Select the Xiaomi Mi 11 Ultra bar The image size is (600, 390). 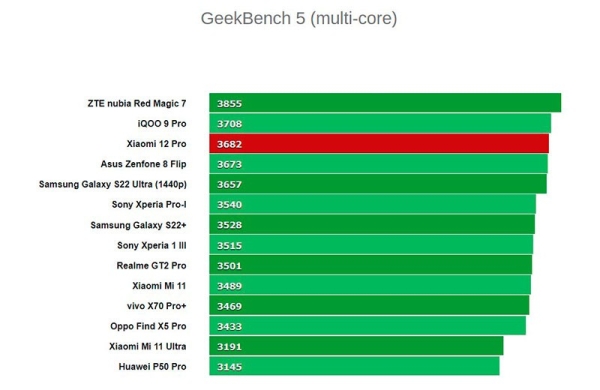click(356, 346)
